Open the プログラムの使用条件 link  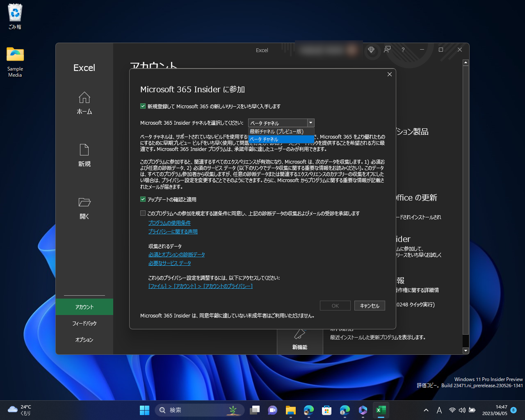coord(169,222)
